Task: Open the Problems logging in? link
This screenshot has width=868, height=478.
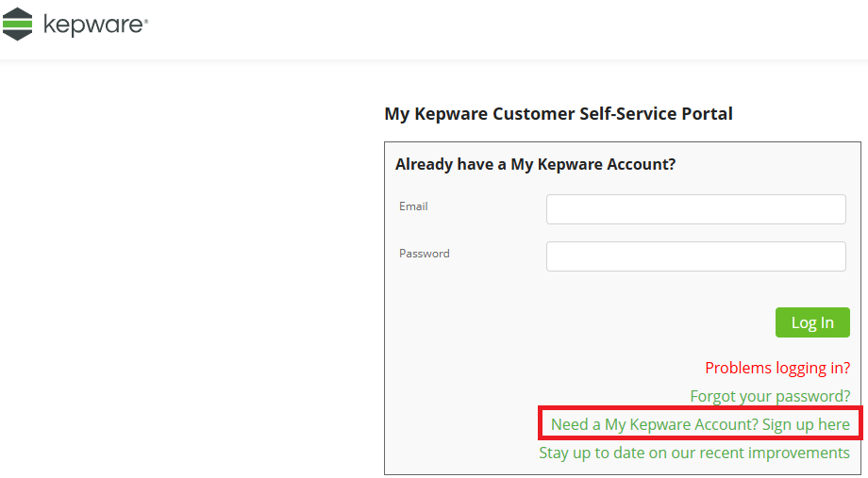Action: pos(777,368)
